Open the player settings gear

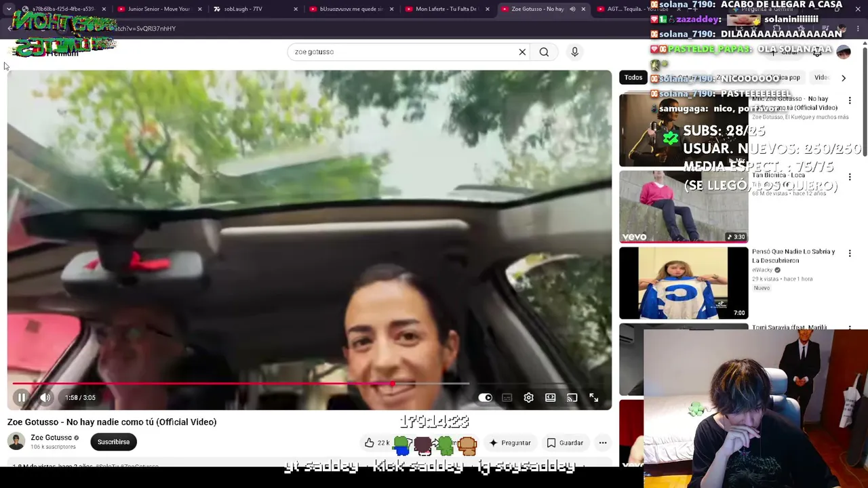[x=529, y=398]
